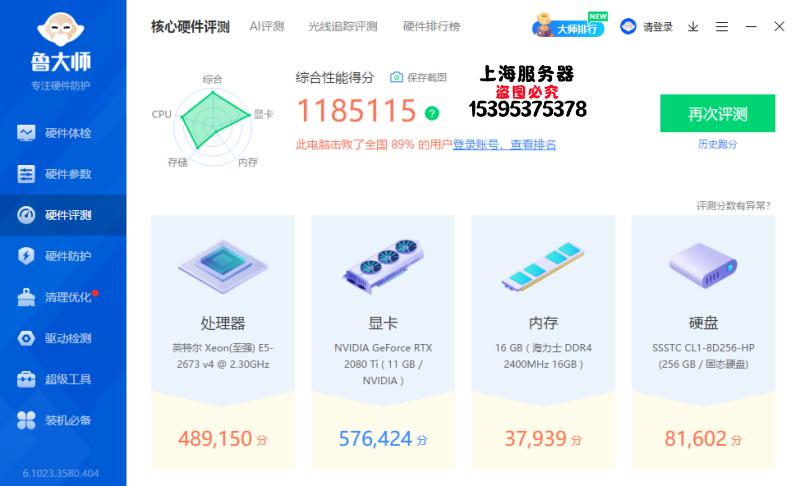The width and height of the screenshot is (800, 486).
Task: Switch to AI评测 tab
Action: (267, 26)
